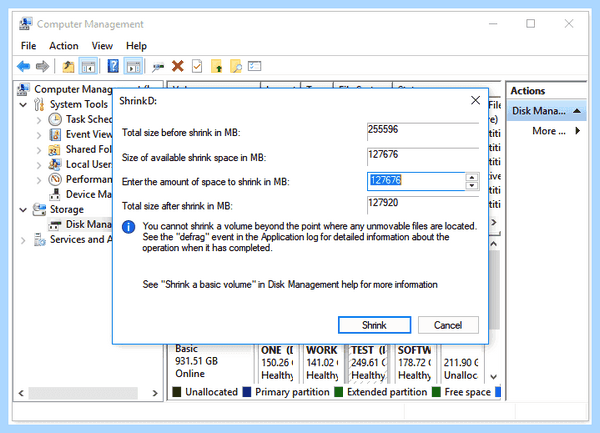
Task: Select the Task Scheduler clock icon
Action: click(x=55, y=119)
